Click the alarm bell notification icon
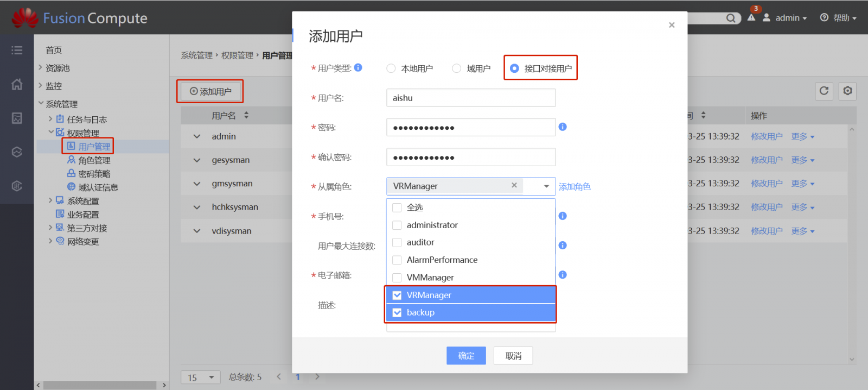This screenshot has width=868, height=390. click(x=751, y=17)
